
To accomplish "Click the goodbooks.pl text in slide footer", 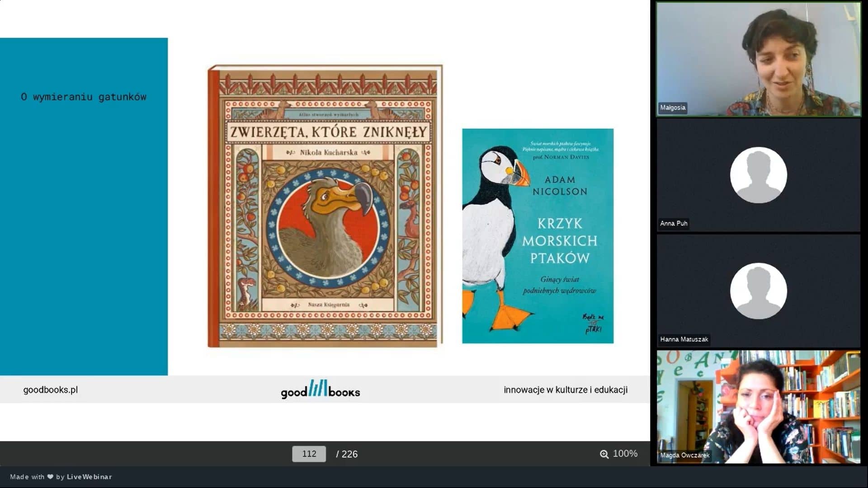I will coord(51,389).
